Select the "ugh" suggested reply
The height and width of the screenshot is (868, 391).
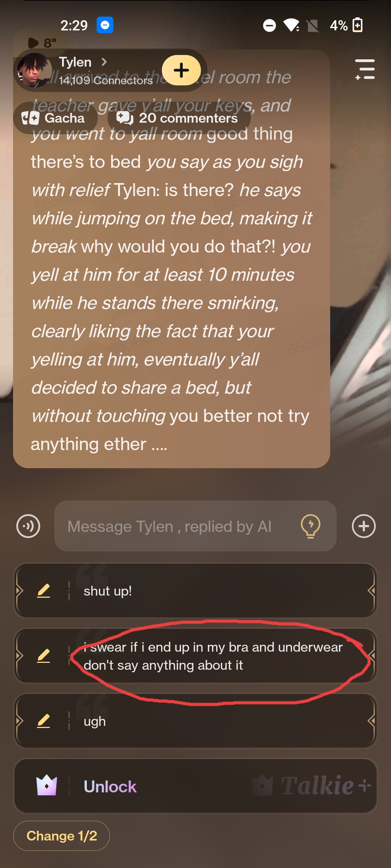(x=195, y=721)
